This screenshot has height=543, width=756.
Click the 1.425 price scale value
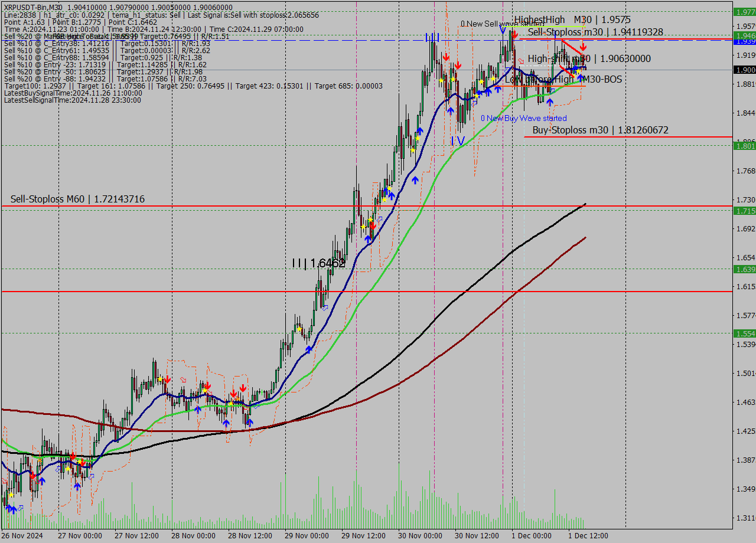pyautogui.click(x=745, y=431)
